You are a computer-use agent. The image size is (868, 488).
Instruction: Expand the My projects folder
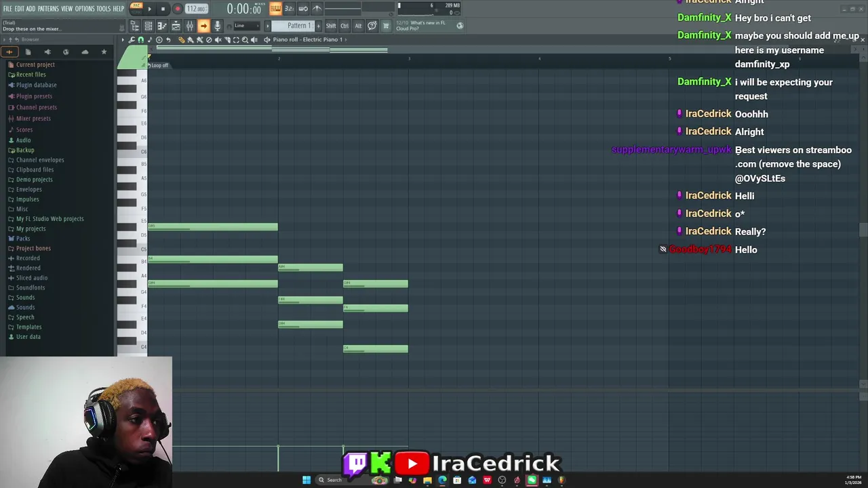(31, 228)
